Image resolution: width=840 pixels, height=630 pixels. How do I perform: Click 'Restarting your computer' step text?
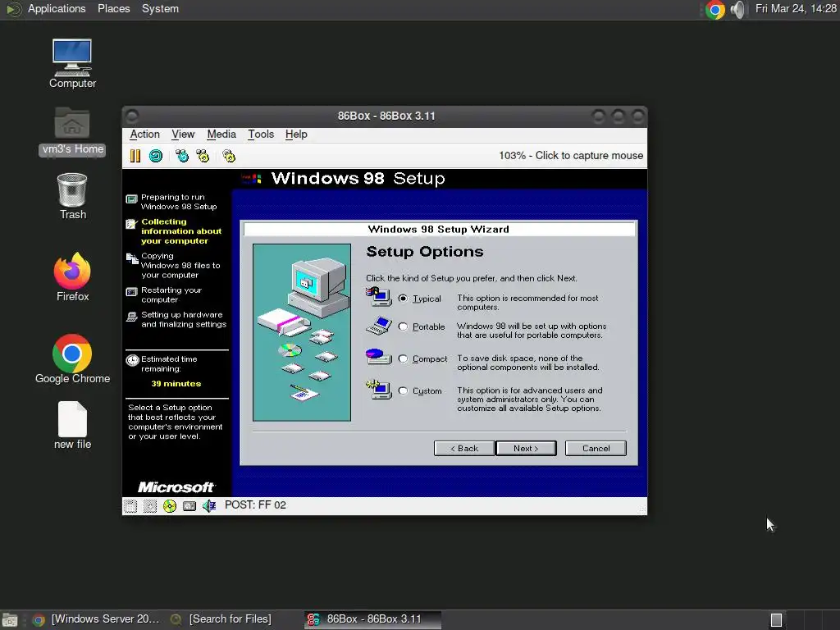(x=171, y=295)
